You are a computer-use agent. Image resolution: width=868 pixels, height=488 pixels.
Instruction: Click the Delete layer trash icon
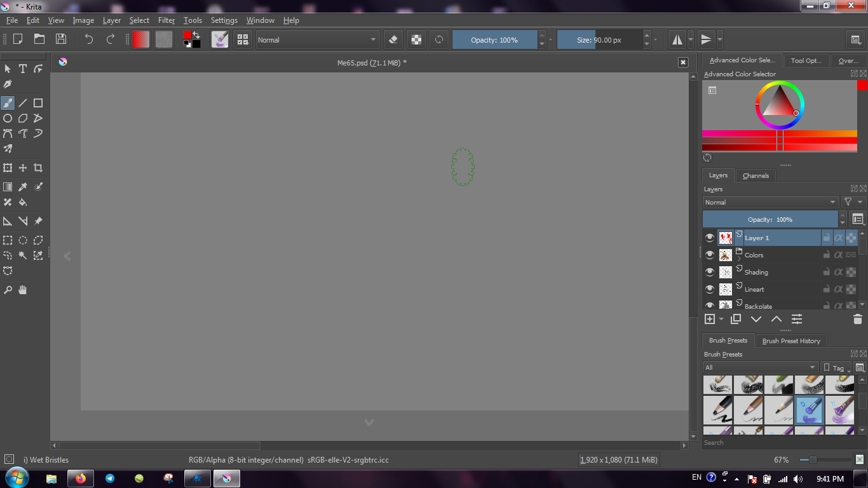[x=857, y=319]
